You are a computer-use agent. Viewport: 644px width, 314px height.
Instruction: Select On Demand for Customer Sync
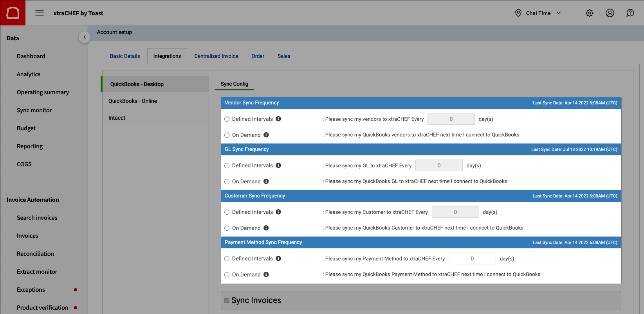227,228
